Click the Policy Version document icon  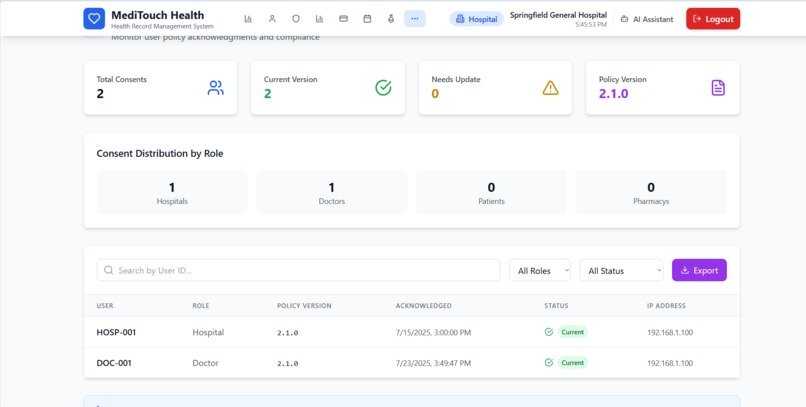718,88
